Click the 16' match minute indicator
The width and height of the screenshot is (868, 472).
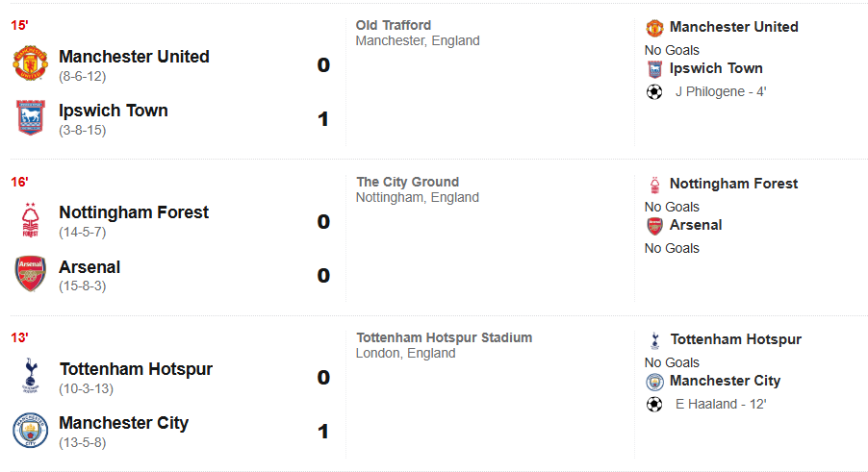[x=19, y=182]
